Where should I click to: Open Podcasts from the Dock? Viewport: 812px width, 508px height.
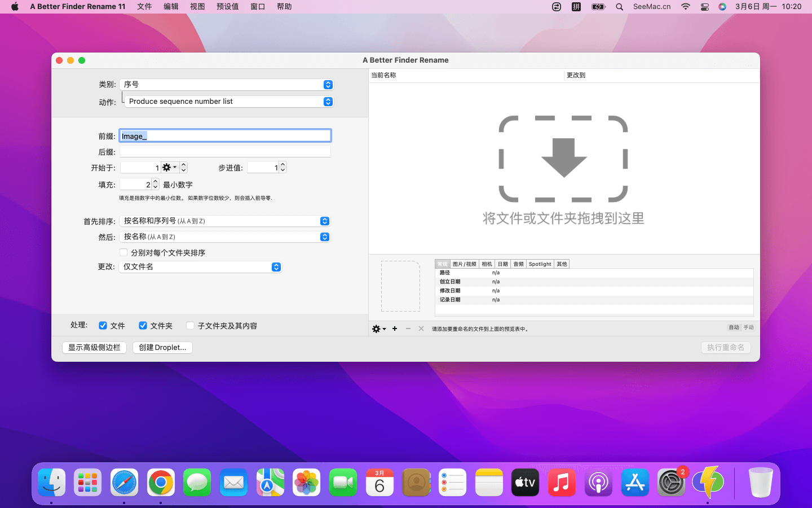pos(598,483)
